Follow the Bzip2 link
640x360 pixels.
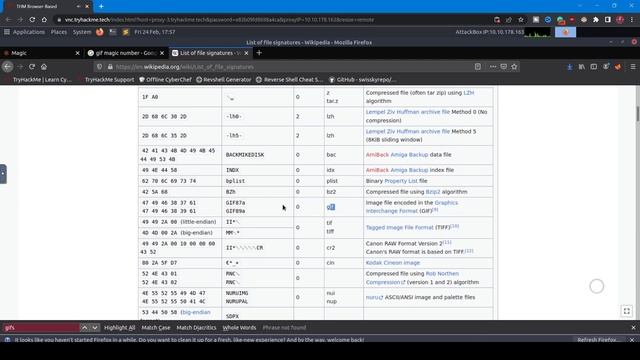(x=433, y=192)
